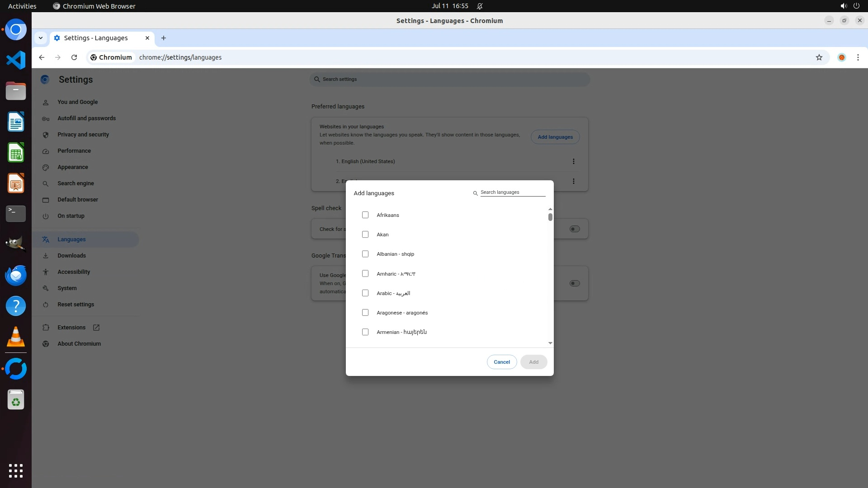Screen dimensions: 868x488
Task: Go back using the back arrow
Action: click(42, 57)
